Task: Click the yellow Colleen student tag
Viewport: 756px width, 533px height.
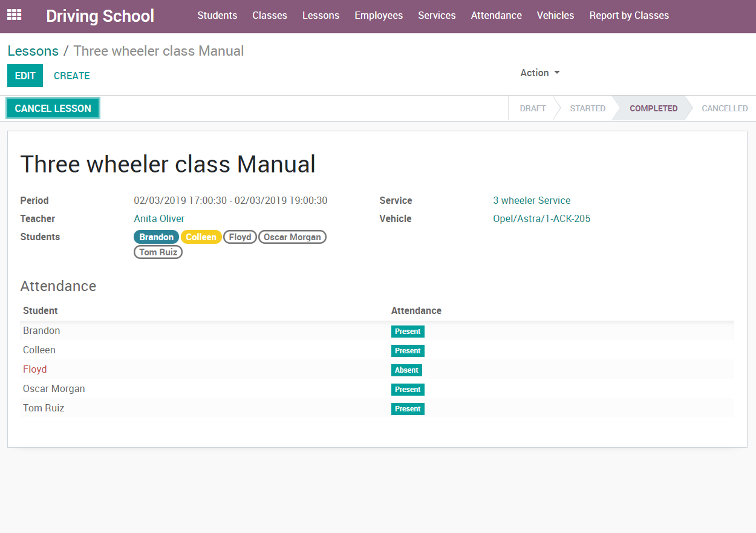Action: [x=201, y=237]
